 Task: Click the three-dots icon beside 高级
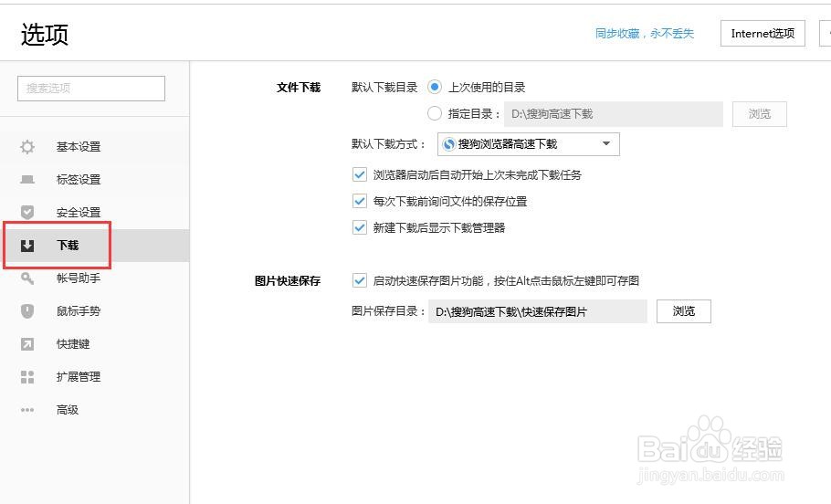coord(27,410)
